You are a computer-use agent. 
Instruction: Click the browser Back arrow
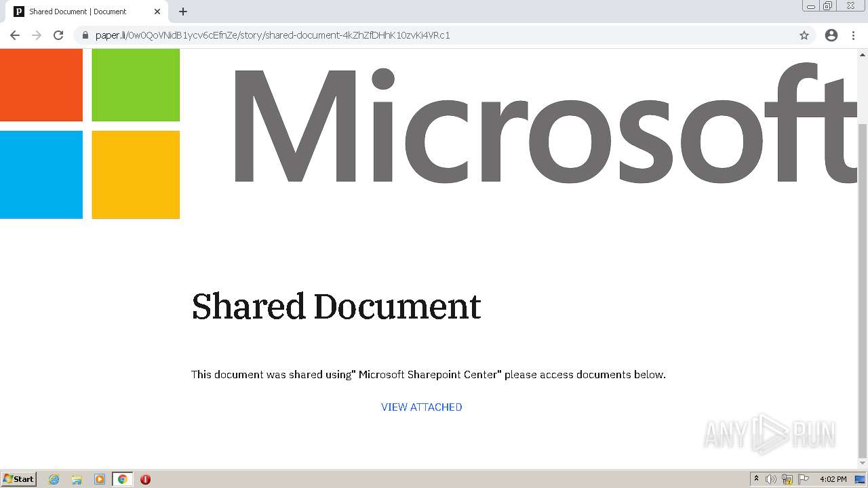click(x=15, y=35)
